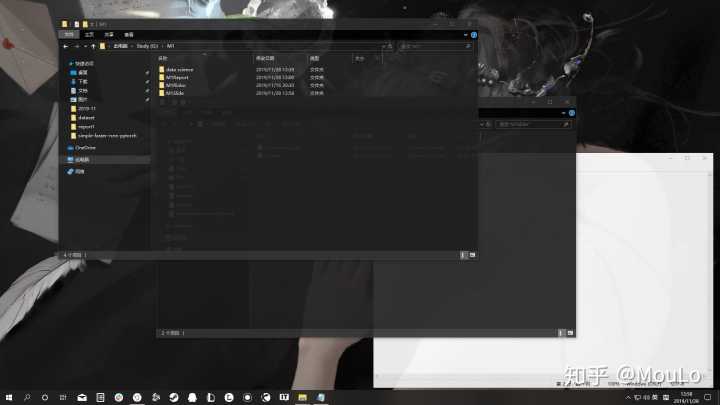Click 此电脑 in the address breadcrumb

[120, 46]
